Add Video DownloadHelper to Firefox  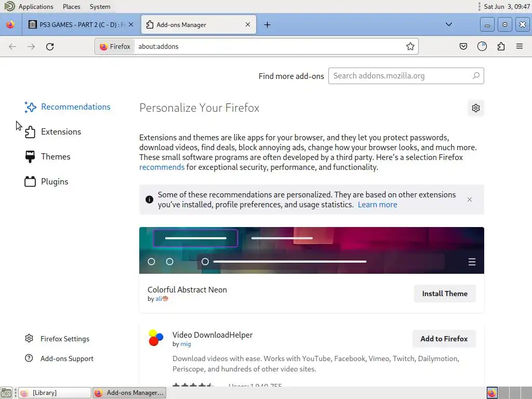444,339
